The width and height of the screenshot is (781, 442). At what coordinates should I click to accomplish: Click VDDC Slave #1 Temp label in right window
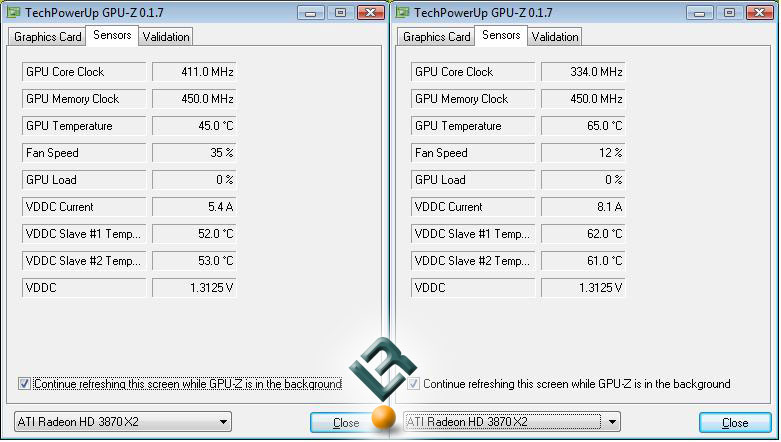click(x=473, y=233)
